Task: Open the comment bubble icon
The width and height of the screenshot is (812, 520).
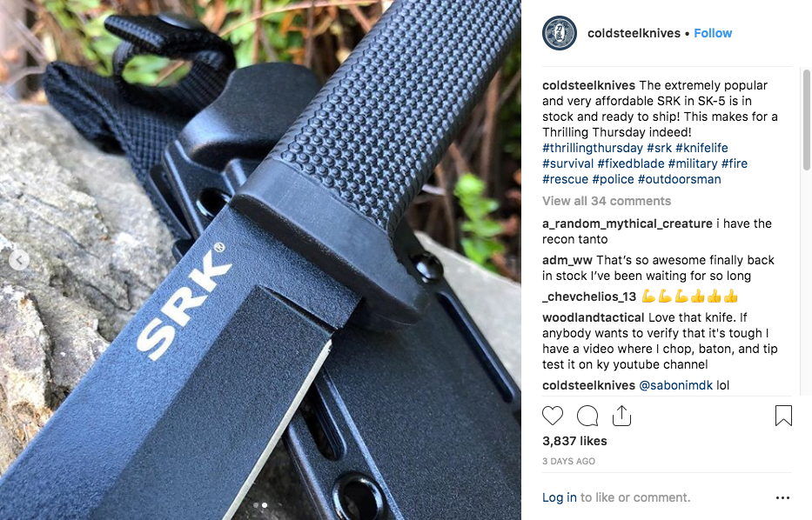Action: tap(587, 416)
